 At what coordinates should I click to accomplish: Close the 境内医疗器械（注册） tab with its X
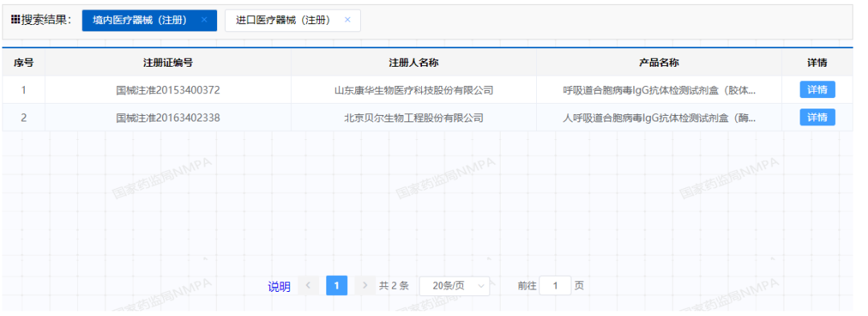(204, 20)
